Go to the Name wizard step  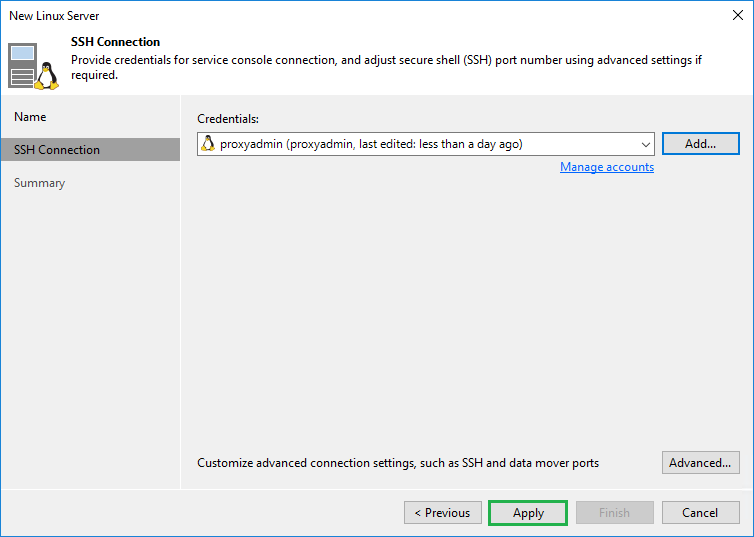pyautogui.click(x=30, y=117)
